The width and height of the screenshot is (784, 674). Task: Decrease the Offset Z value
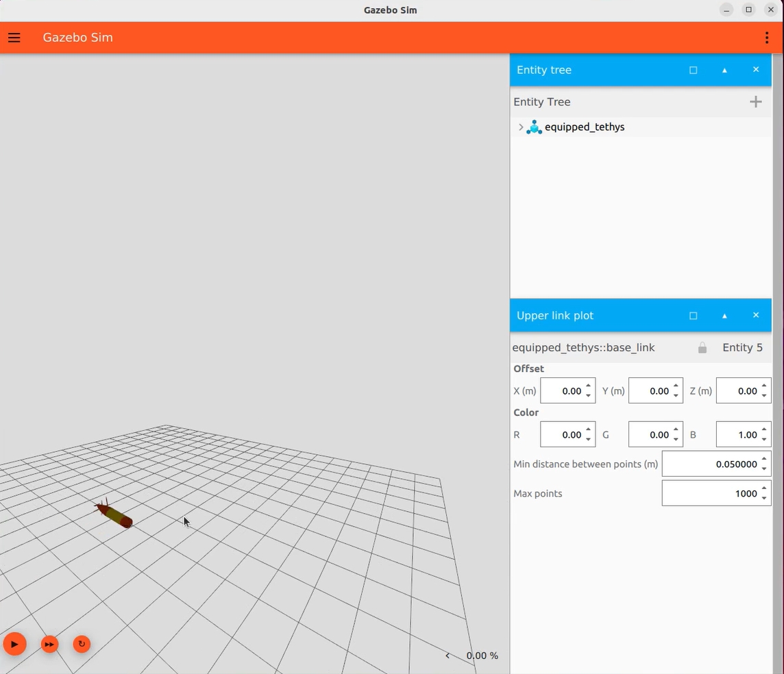(x=764, y=396)
